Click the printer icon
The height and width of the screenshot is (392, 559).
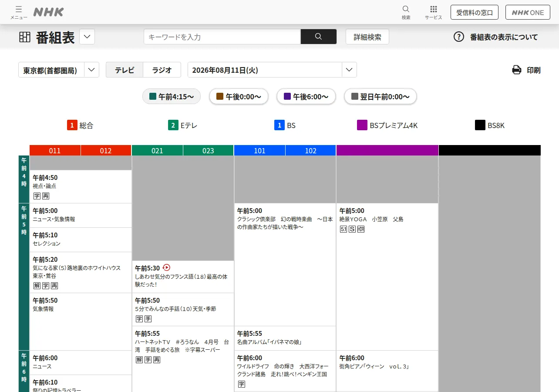(517, 70)
